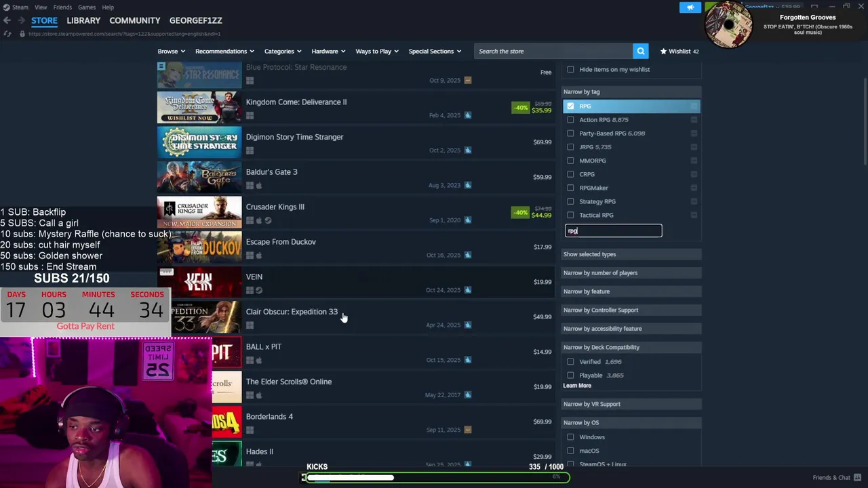Click the exclude tag icon beside JRPG
This screenshot has height=488, width=868.
694,147
